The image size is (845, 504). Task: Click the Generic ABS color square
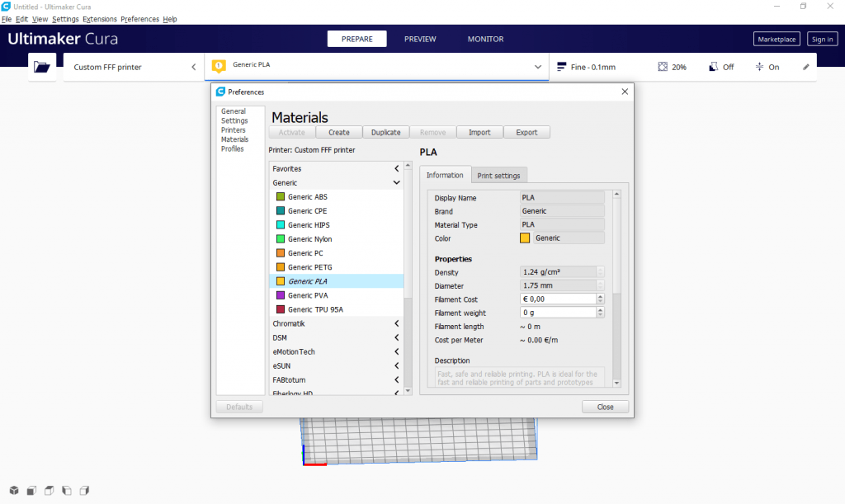[281, 196]
